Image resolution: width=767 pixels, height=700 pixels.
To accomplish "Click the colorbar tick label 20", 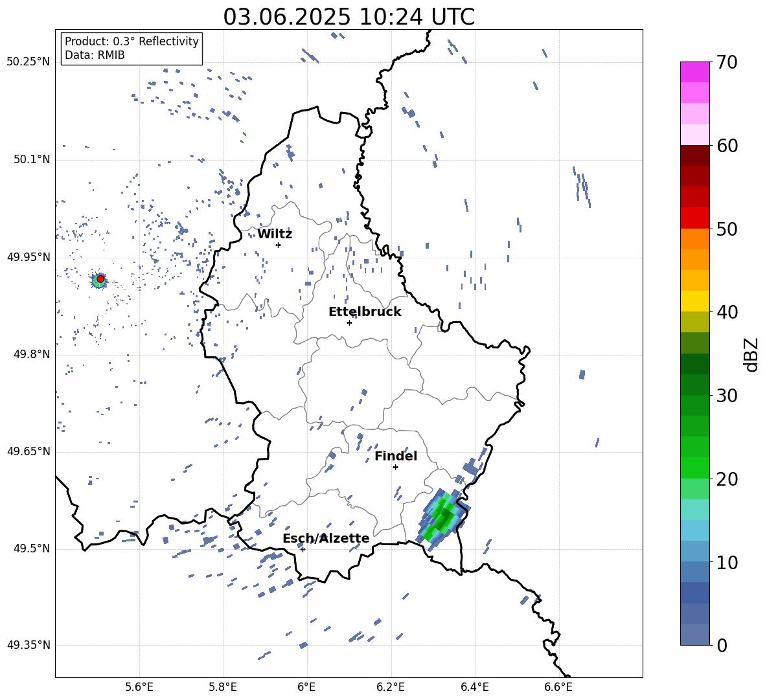I will click(726, 479).
